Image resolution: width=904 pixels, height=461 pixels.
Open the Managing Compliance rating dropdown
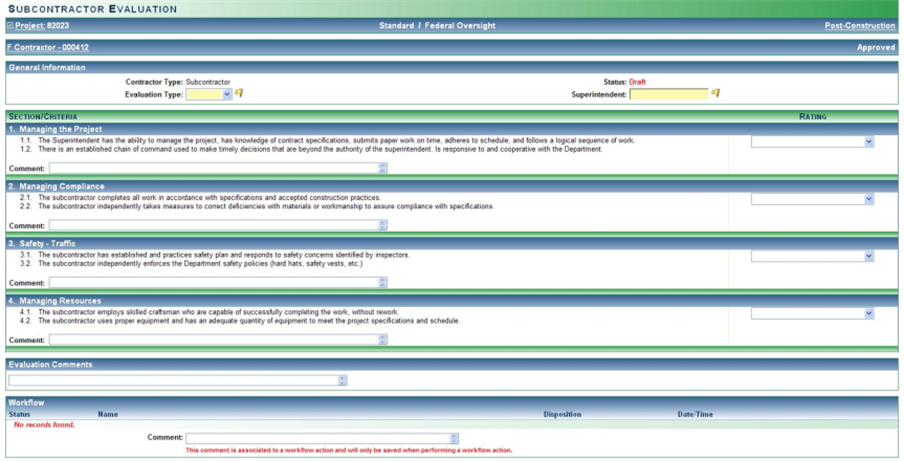(x=812, y=199)
